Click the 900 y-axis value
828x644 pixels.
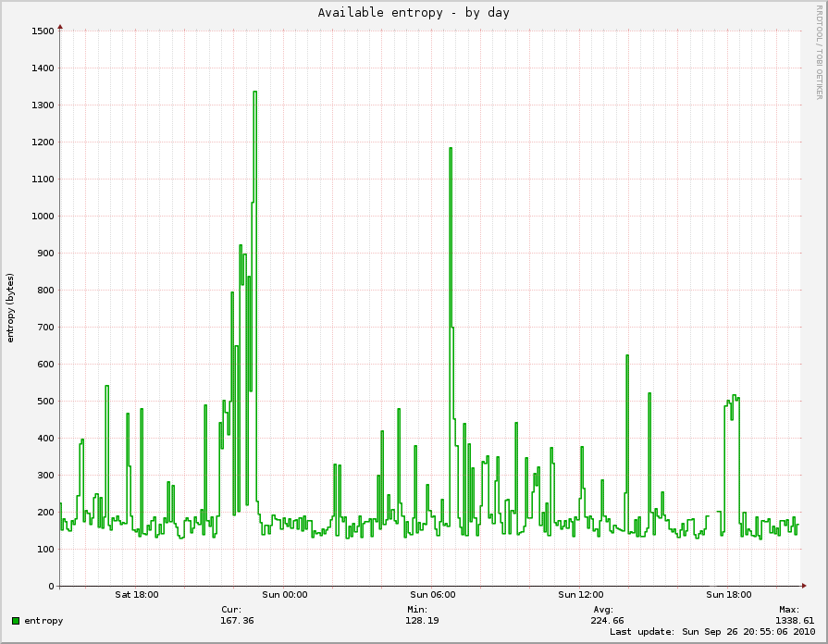click(x=45, y=253)
